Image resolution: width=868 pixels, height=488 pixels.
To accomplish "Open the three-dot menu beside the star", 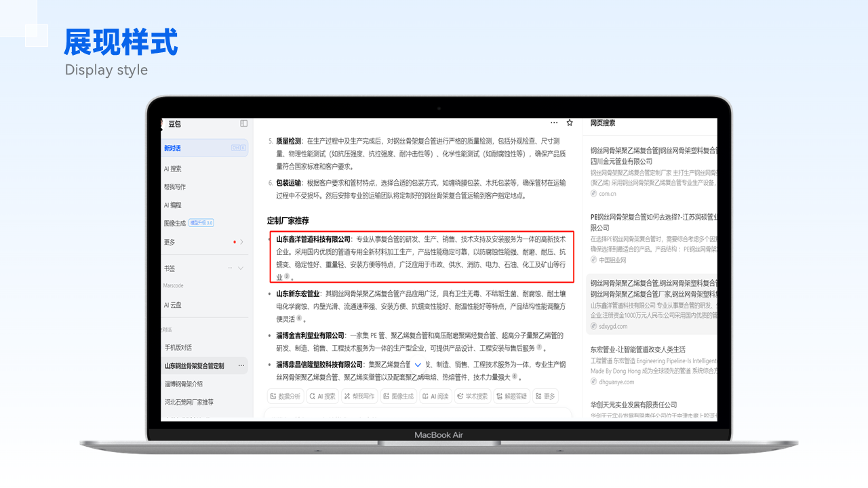I will tap(554, 123).
